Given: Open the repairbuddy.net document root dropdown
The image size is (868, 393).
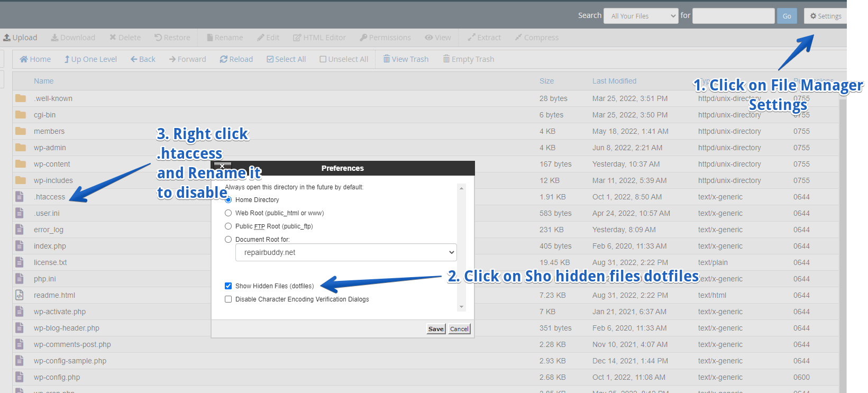Looking at the screenshot, I should [346, 252].
